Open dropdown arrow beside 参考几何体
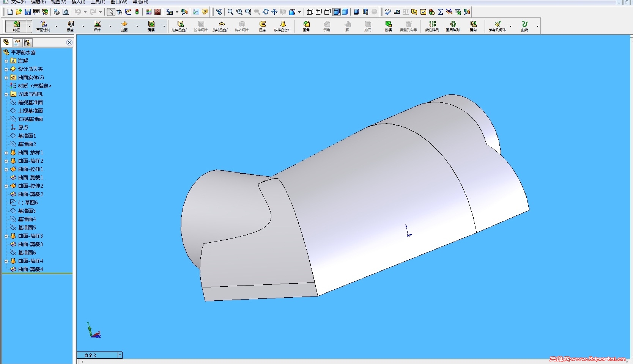The image size is (633, 364). (x=510, y=26)
